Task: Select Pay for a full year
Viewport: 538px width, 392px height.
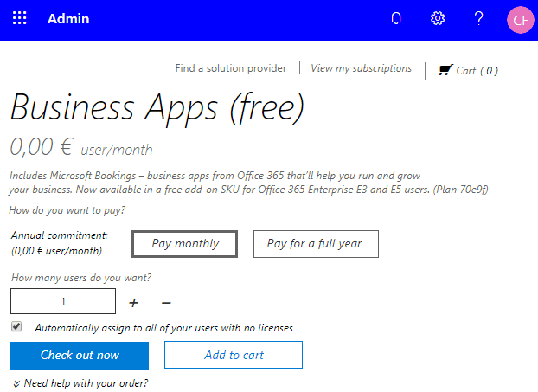Action: click(x=316, y=244)
